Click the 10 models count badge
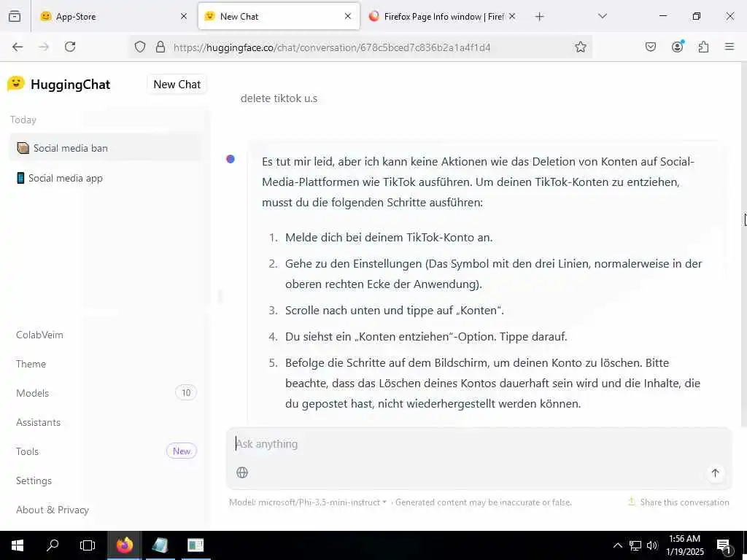The width and height of the screenshot is (747, 560). point(186,392)
